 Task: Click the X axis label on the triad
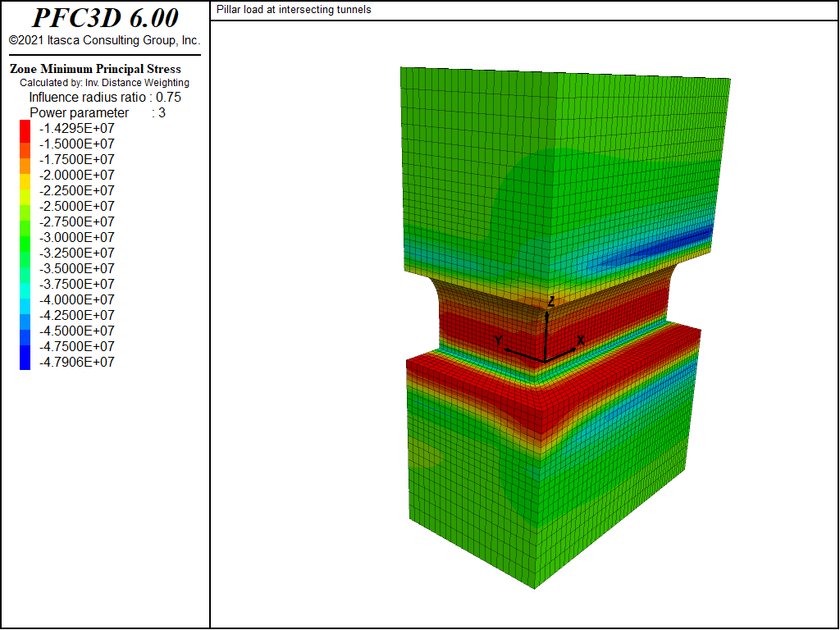tap(581, 340)
